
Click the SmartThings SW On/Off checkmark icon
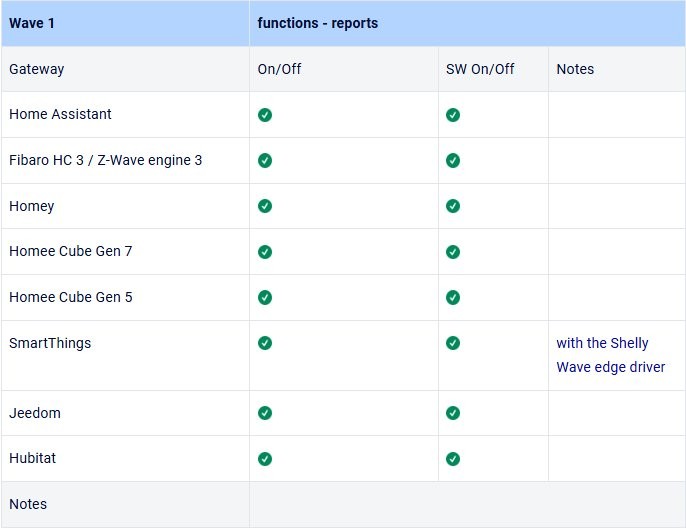tap(453, 343)
